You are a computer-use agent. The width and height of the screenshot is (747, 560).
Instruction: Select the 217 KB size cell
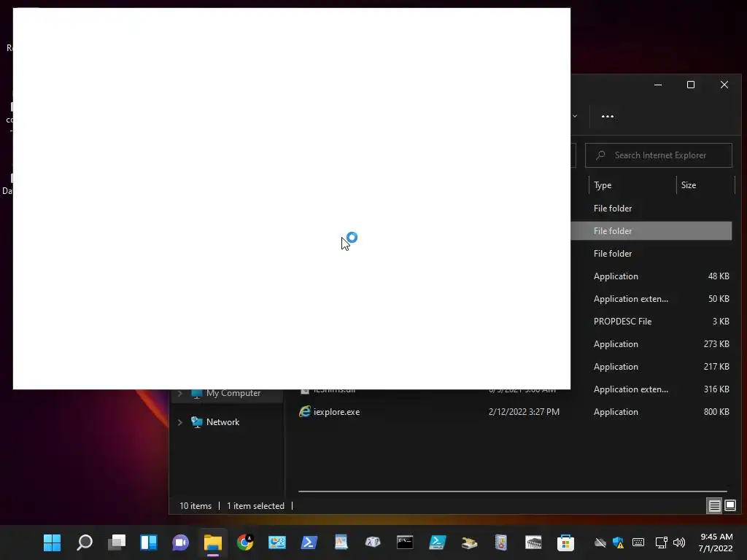click(x=716, y=367)
